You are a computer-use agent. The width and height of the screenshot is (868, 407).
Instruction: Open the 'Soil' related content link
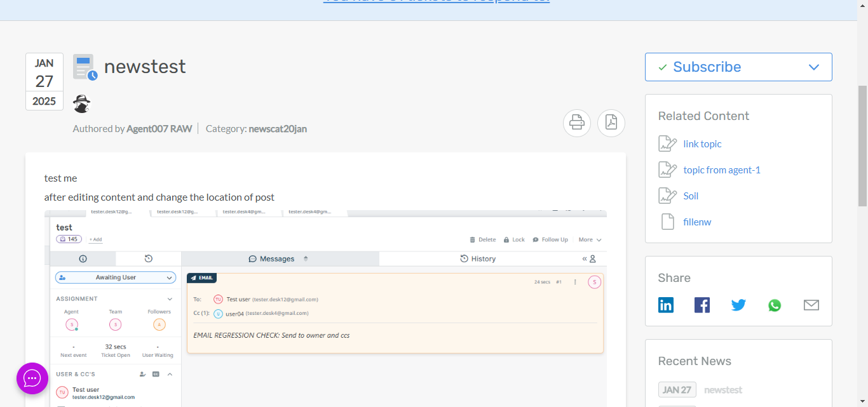691,196
